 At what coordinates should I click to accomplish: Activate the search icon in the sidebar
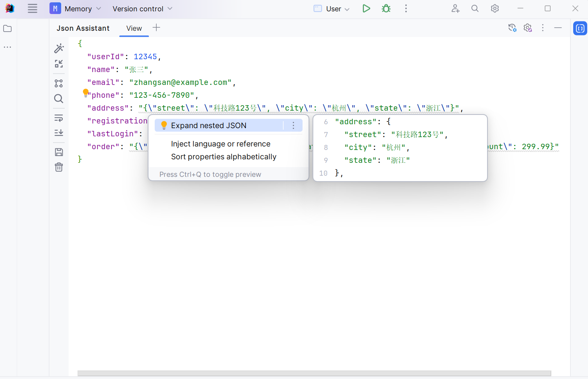click(x=59, y=99)
